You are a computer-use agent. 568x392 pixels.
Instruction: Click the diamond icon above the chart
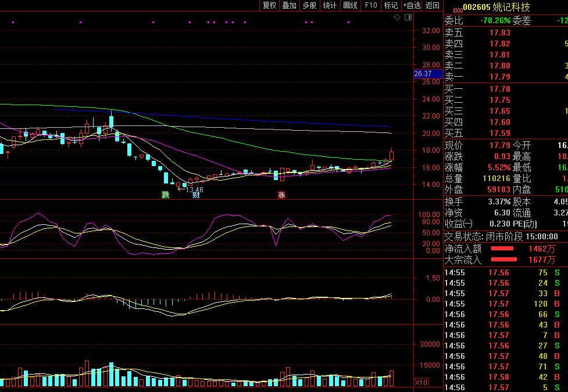point(398,17)
